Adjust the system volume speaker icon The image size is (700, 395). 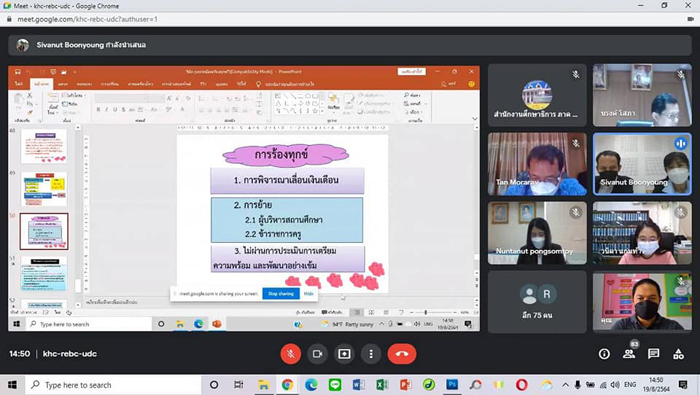pyautogui.click(x=615, y=385)
